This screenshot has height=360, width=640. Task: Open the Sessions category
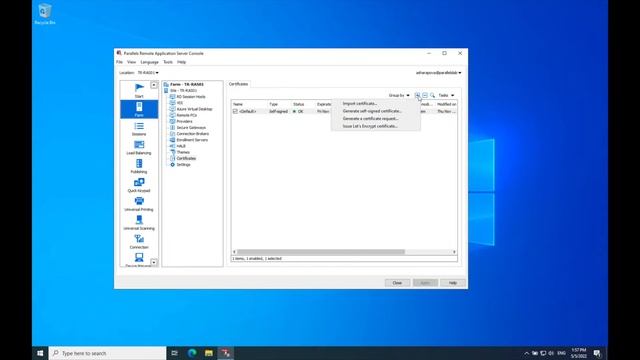click(x=139, y=129)
